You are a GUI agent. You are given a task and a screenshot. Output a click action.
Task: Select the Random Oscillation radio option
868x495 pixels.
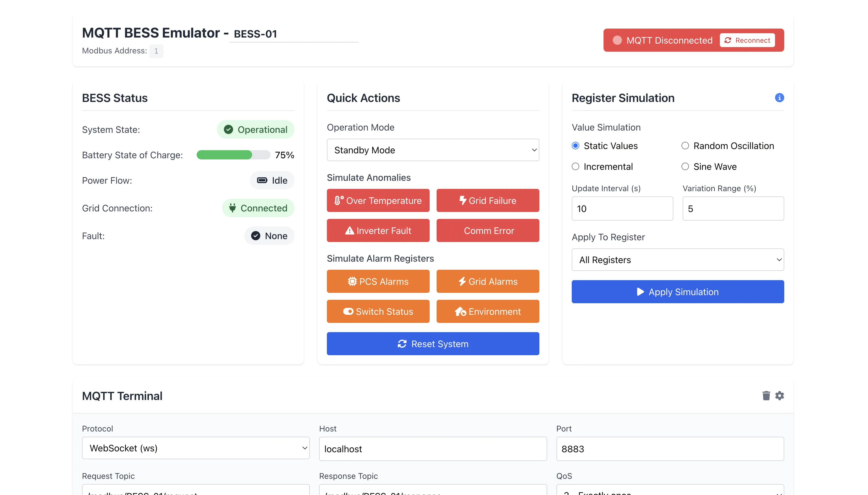click(x=685, y=146)
